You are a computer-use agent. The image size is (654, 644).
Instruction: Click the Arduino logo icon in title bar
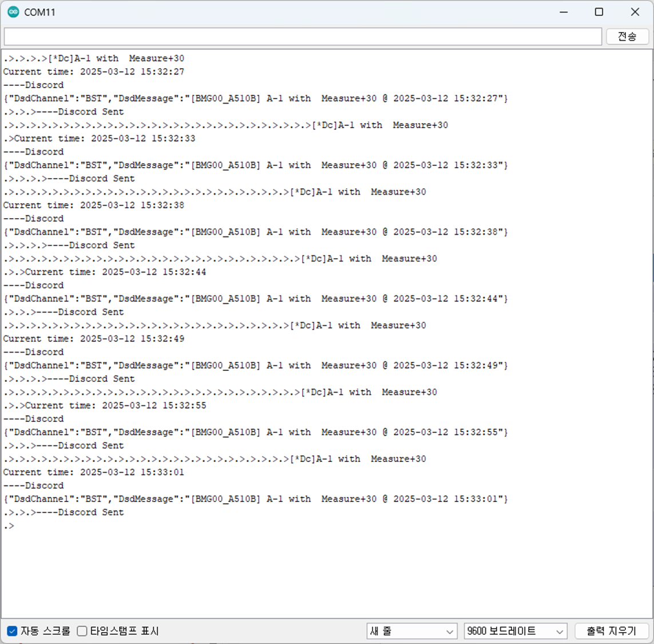click(13, 12)
